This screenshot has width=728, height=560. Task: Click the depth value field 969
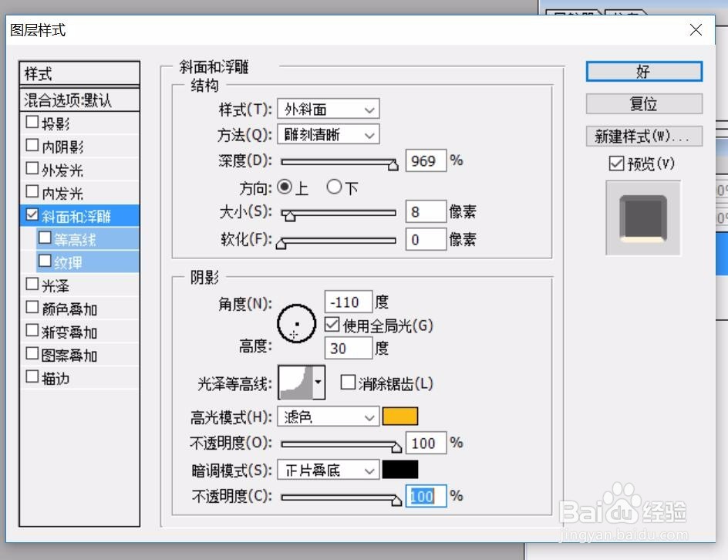426,160
